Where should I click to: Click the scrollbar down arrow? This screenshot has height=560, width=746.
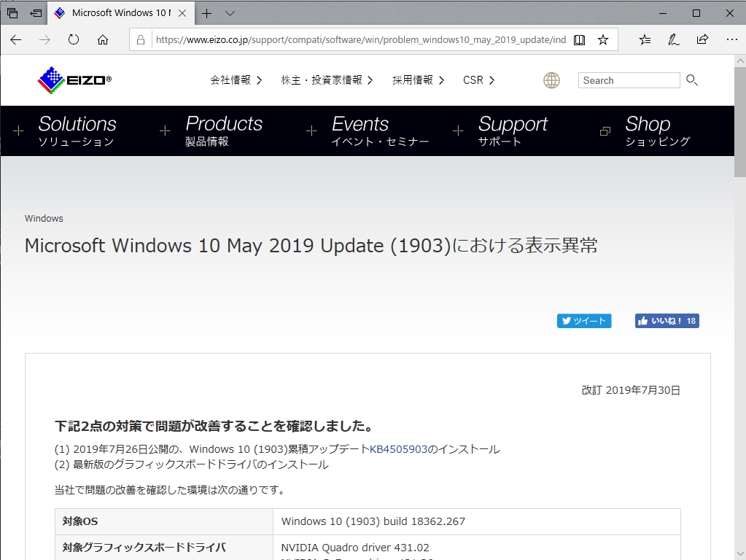pos(740,554)
